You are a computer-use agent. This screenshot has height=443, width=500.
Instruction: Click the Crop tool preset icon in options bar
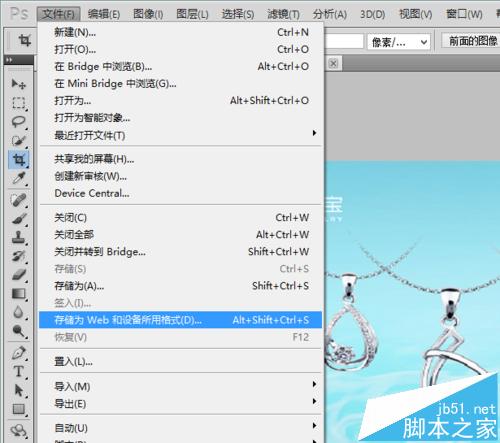click(25, 41)
